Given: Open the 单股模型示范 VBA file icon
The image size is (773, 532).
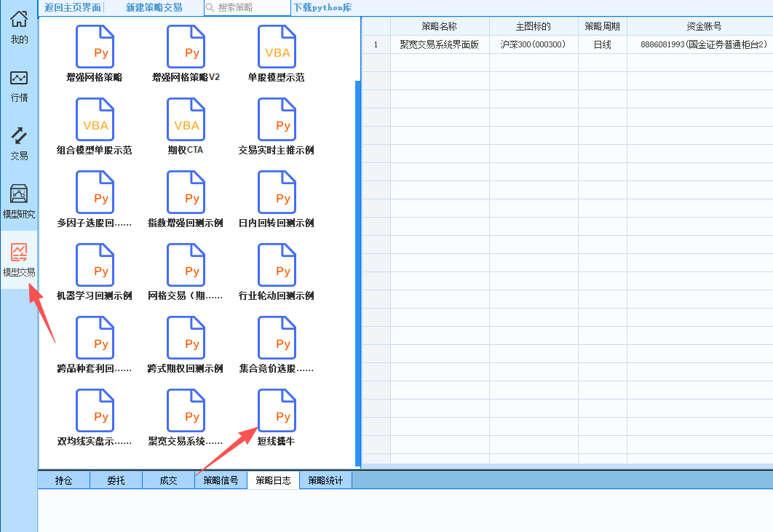Looking at the screenshot, I should [277, 47].
